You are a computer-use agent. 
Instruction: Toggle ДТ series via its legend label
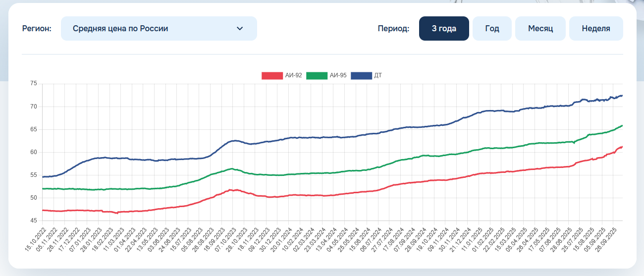(378, 76)
